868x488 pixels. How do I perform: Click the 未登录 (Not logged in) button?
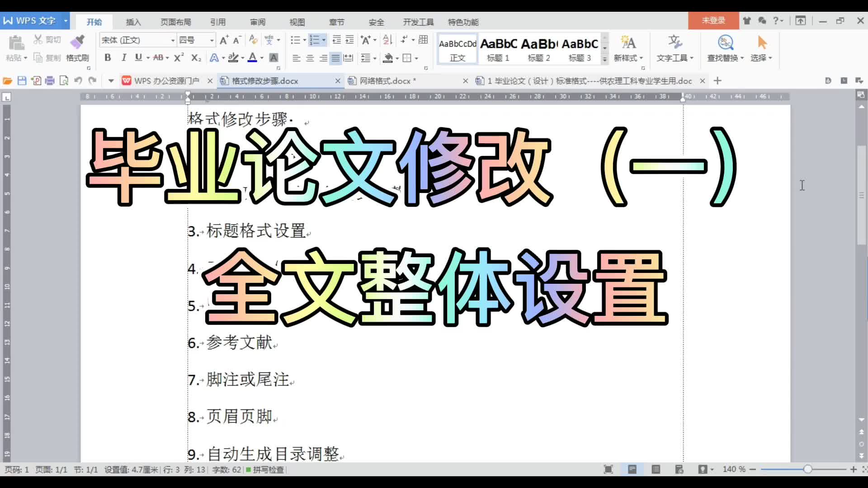[713, 20]
